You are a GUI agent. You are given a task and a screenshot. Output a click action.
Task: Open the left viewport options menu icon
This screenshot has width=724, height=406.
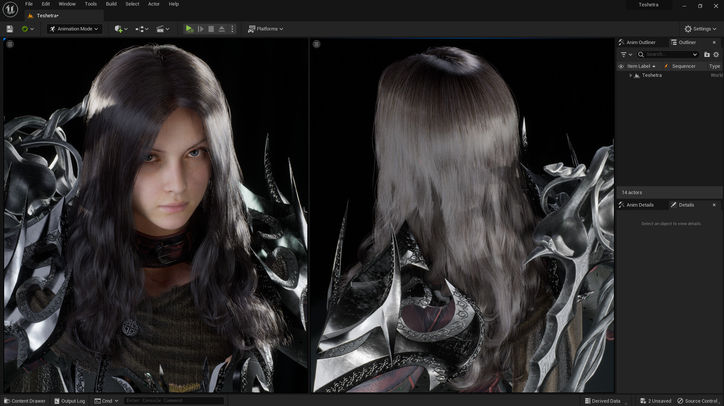(x=10, y=45)
